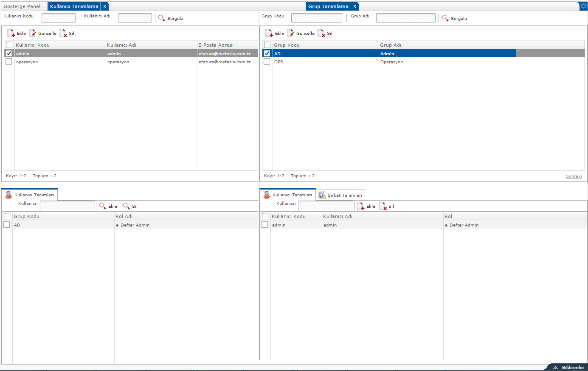Toggle header checkbox in user's Grup Kodu table
The image size is (588, 371).
(x=7, y=216)
